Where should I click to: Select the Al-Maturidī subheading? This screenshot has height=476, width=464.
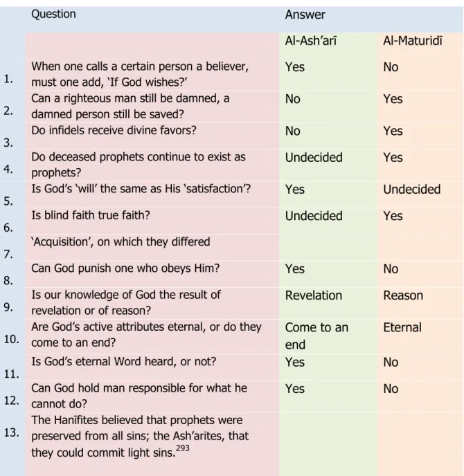coord(413,41)
